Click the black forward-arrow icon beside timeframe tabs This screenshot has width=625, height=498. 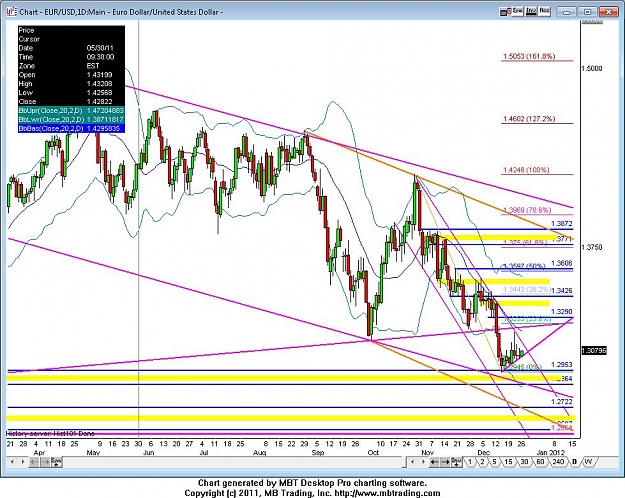(x=446, y=462)
